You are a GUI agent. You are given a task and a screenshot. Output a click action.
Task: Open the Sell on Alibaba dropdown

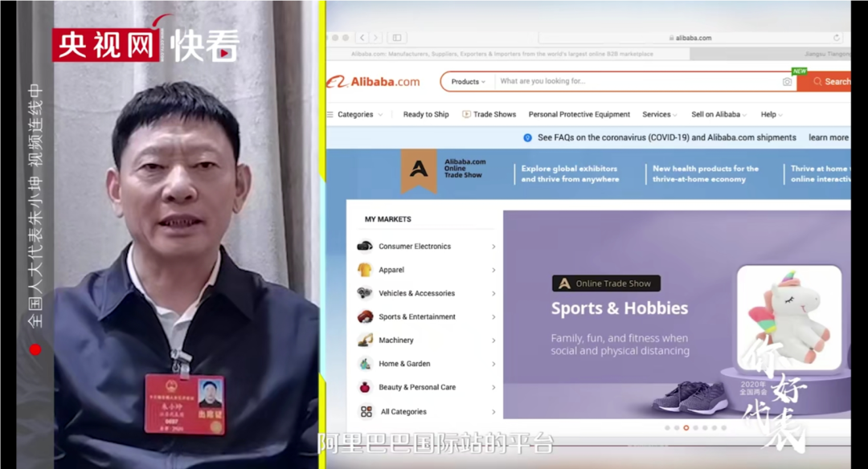click(719, 115)
